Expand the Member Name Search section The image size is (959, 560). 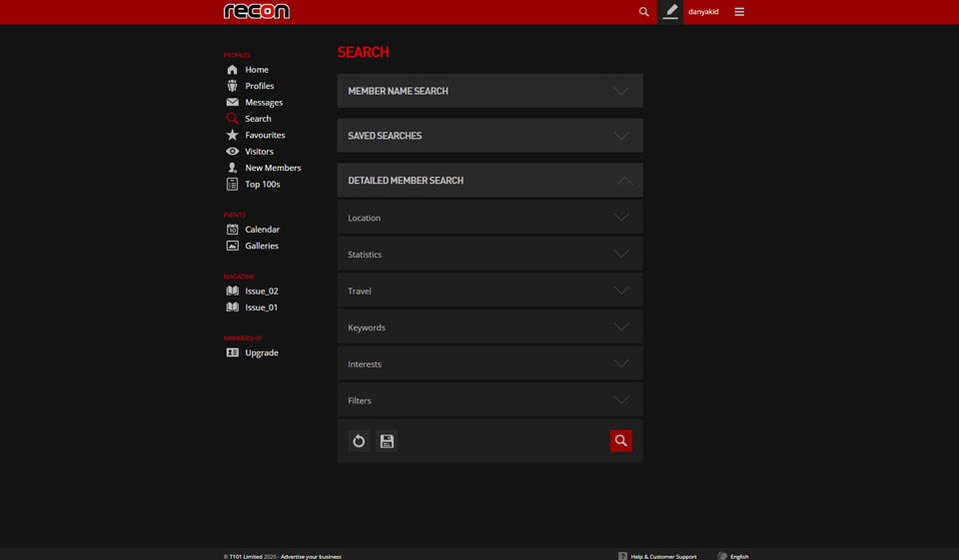click(489, 91)
